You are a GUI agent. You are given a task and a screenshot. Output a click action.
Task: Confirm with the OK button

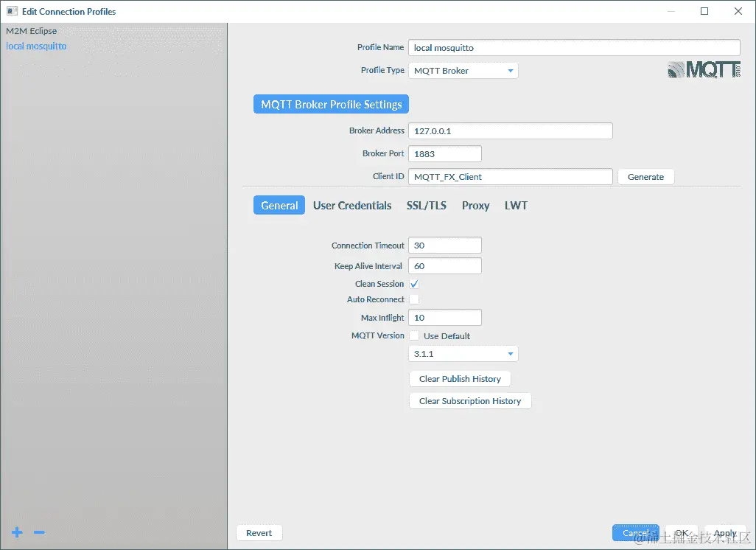(x=682, y=532)
